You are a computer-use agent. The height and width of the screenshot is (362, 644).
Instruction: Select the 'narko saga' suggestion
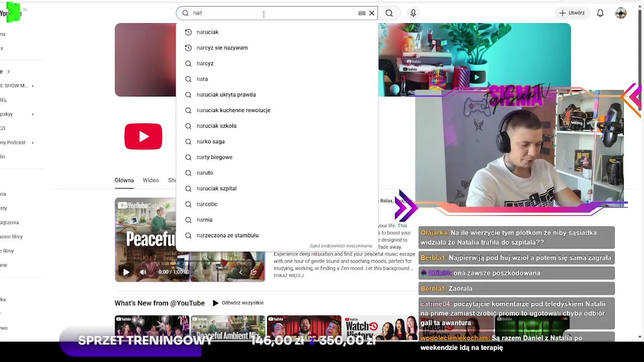click(x=277, y=141)
